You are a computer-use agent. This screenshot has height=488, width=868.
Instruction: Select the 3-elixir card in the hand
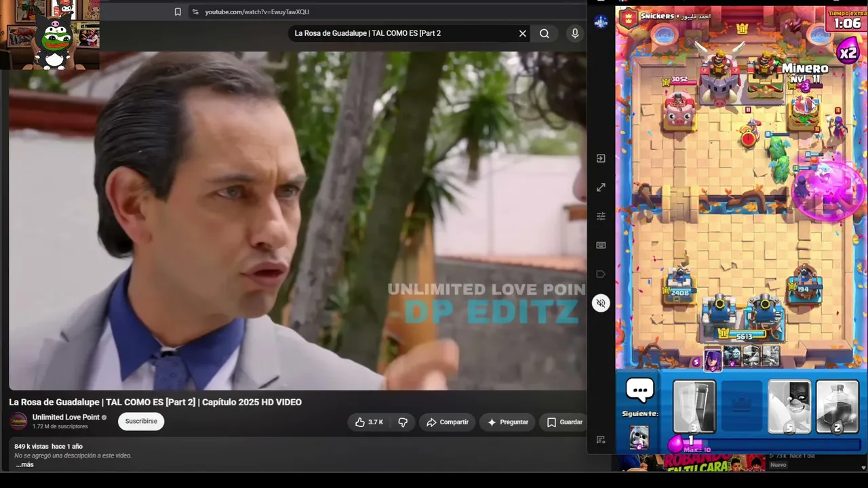[694, 407]
